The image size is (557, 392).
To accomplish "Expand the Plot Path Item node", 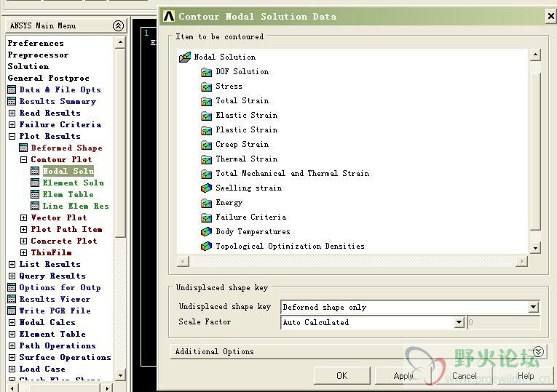I will click(23, 230).
